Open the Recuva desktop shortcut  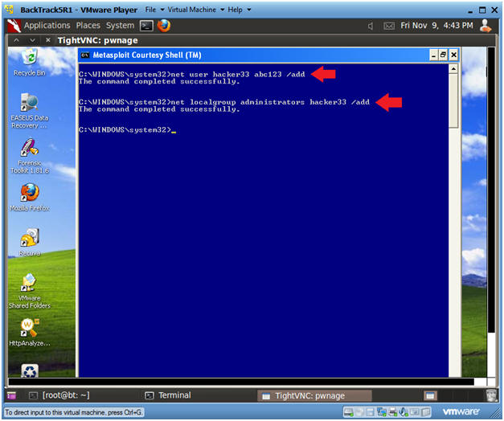click(30, 243)
